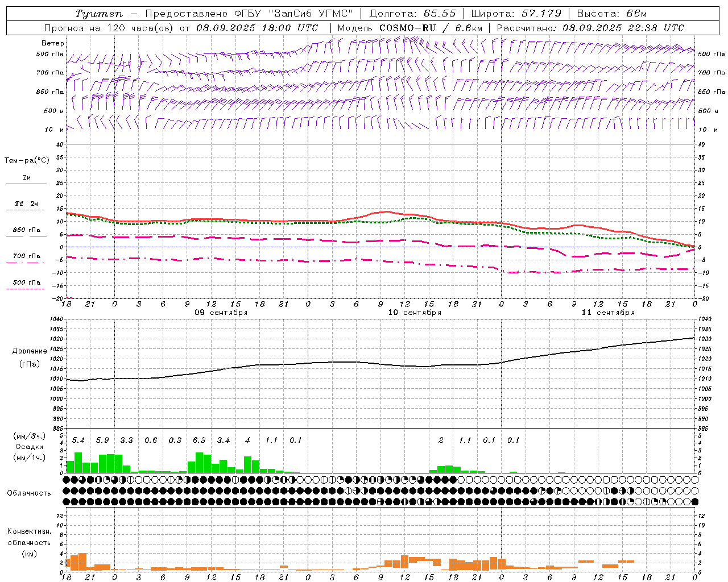Click the 5.9 precipitation total

click(102, 440)
